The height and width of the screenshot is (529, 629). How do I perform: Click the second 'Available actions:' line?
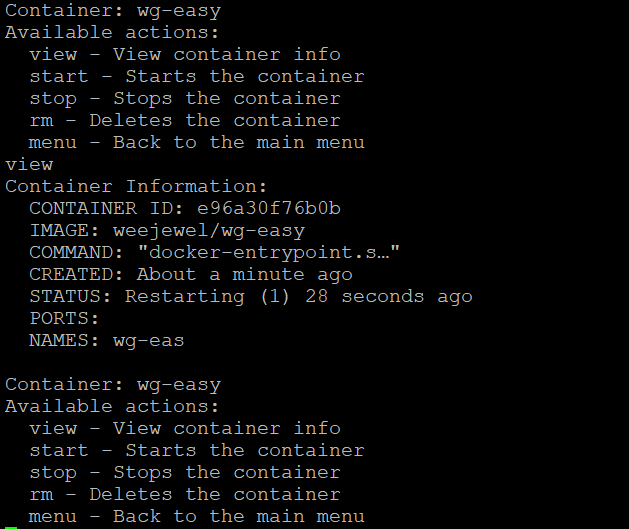pos(112,407)
